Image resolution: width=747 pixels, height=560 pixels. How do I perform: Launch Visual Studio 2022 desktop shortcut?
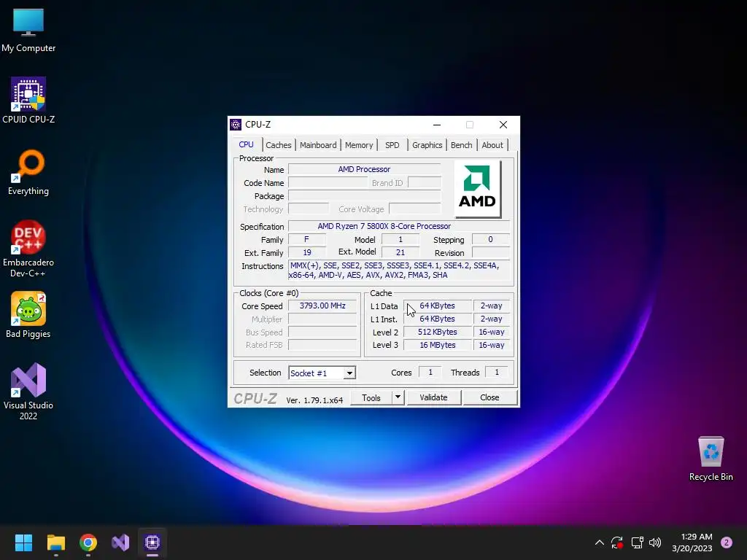tap(28, 392)
